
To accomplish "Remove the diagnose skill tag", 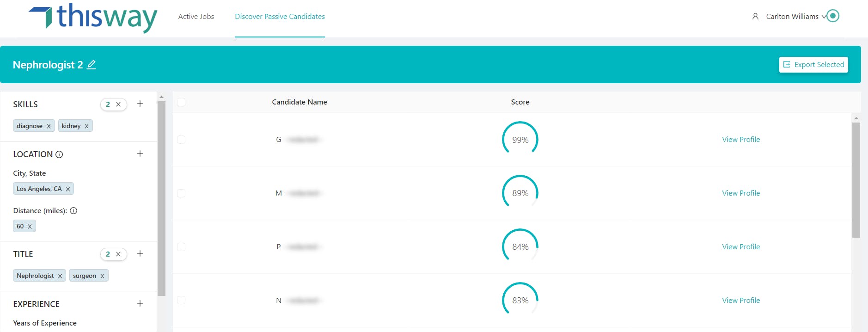I will click(49, 126).
